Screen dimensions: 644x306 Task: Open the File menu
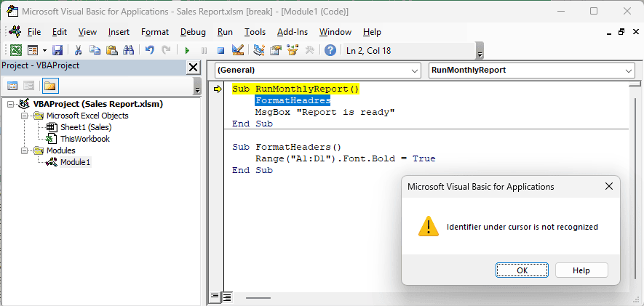click(34, 32)
